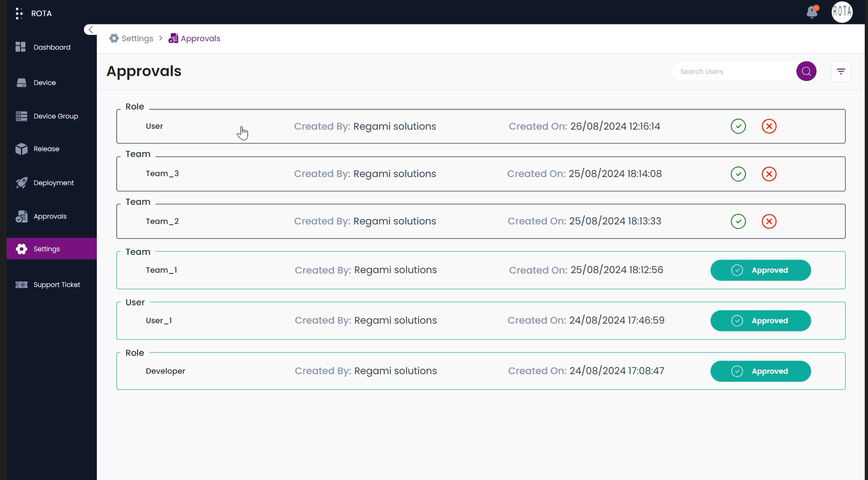Select the Team_1 entry name
868x480 pixels.
click(x=161, y=270)
